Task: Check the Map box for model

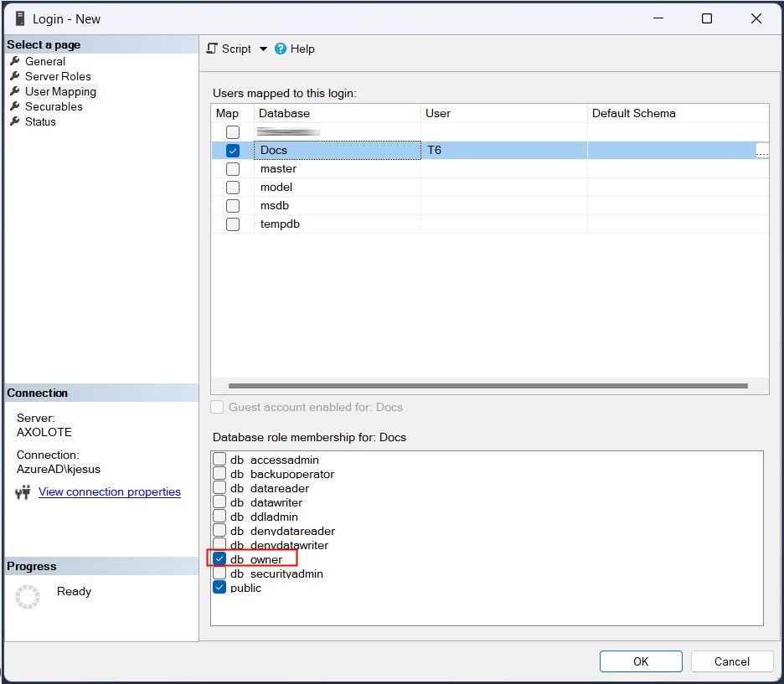Action: pyautogui.click(x=233, y=188)
